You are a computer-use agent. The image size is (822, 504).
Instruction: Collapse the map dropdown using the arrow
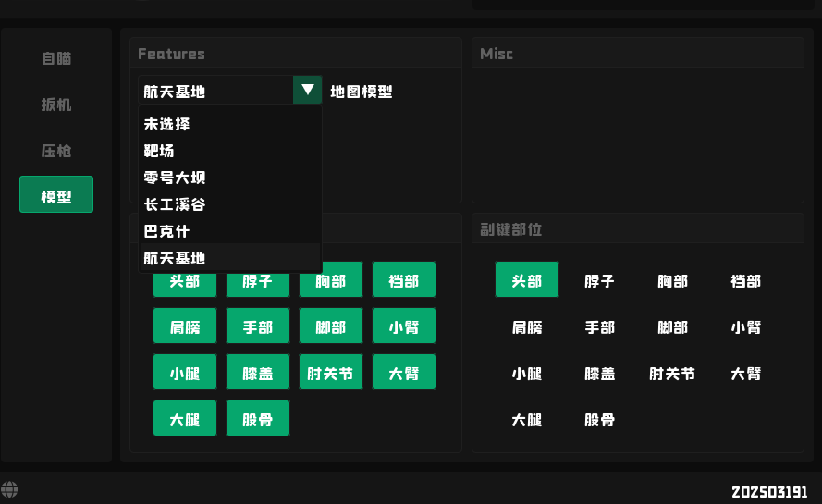(x=307, y=91)
